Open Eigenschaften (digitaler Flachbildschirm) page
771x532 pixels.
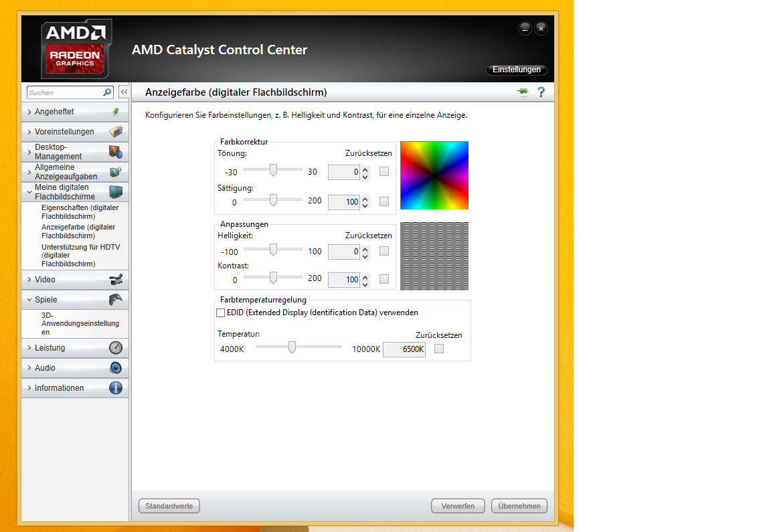click(80, 212)
